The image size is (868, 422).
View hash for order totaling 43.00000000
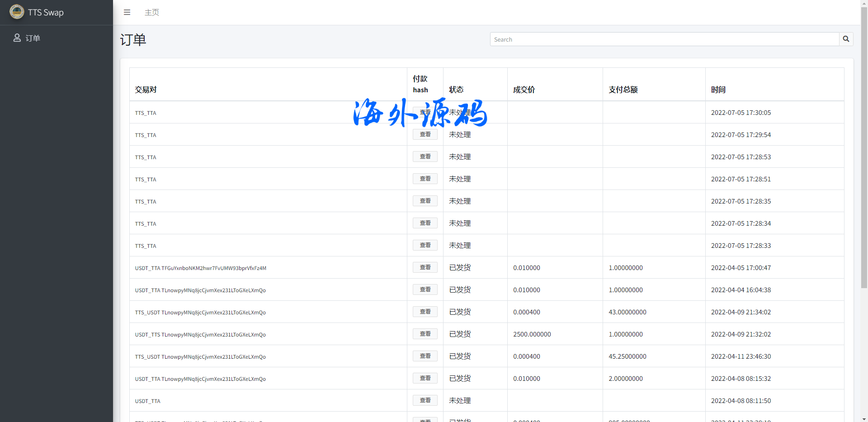pos(425,312)
